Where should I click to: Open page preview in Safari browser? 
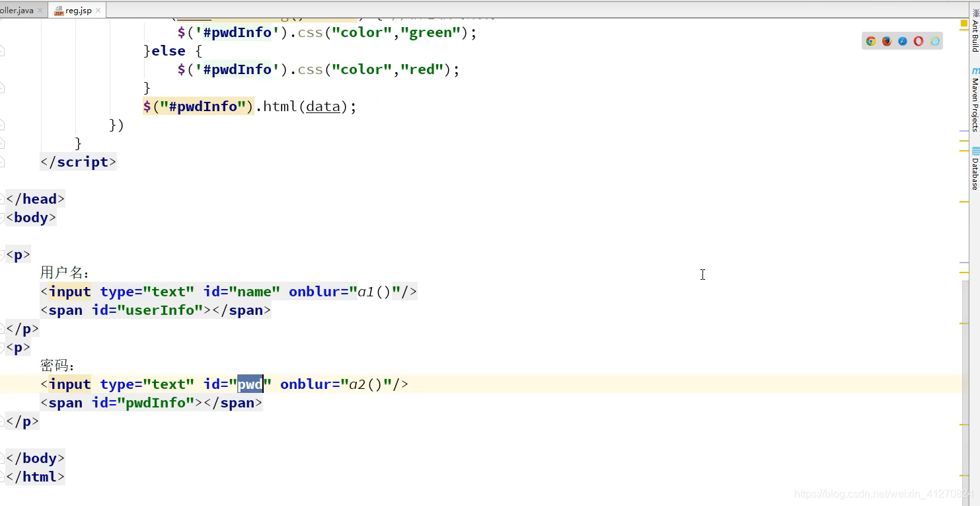pyautogui.click(x=903, y=41)
